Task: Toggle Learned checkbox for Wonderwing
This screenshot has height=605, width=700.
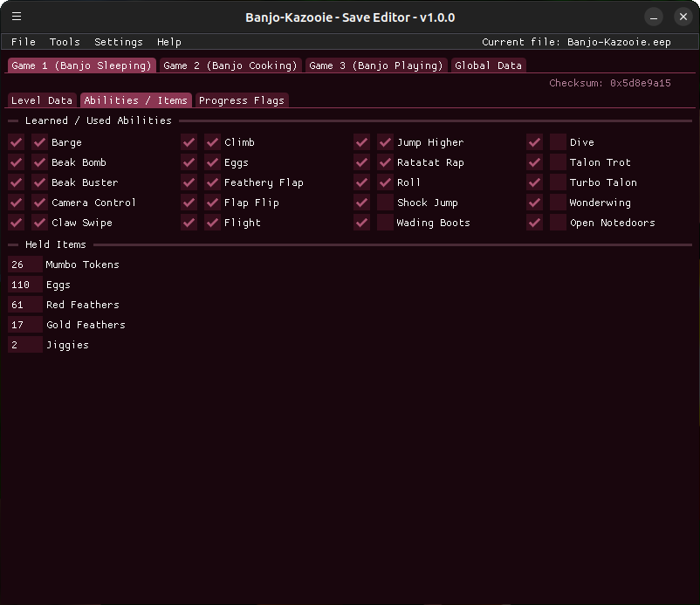Action: [x=535, y=203]
